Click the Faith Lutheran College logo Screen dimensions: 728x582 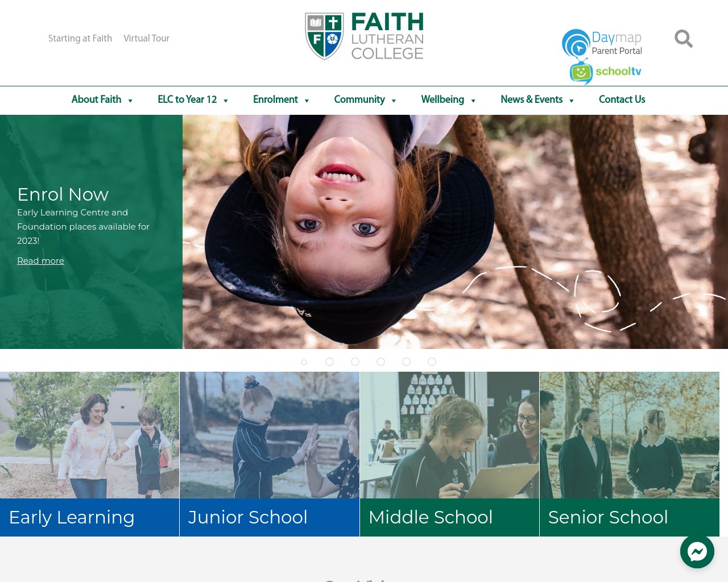point(364,36)
